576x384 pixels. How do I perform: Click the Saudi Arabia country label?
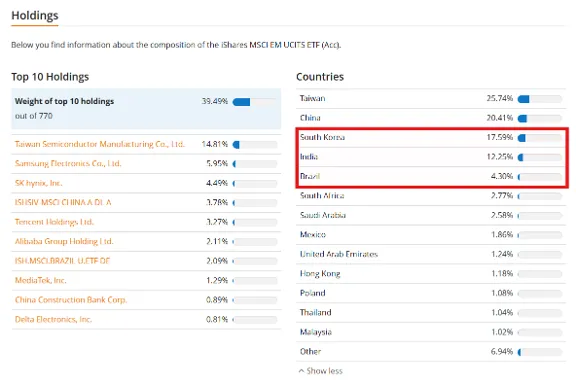(323, 215)
